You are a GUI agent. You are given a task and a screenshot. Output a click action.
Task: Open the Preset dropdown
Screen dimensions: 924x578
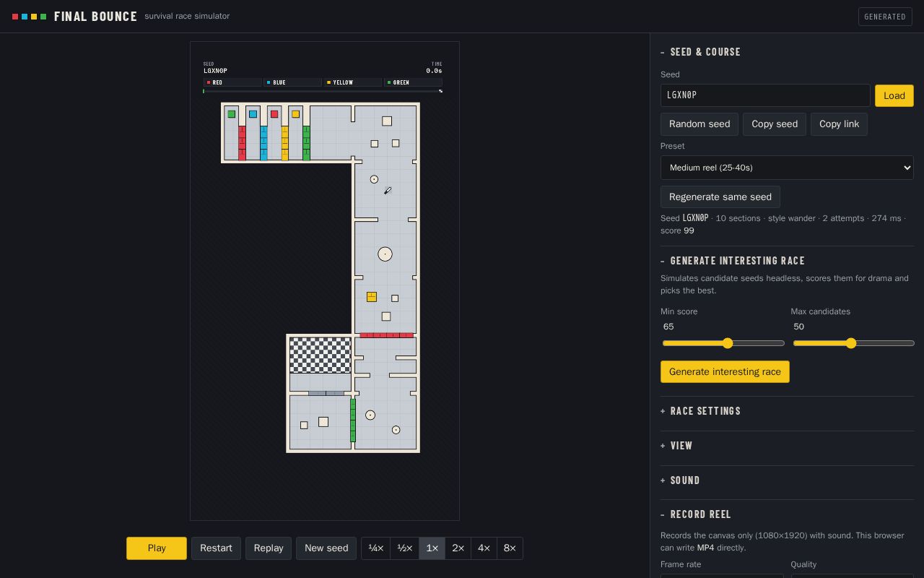click(x=787, y=168)
